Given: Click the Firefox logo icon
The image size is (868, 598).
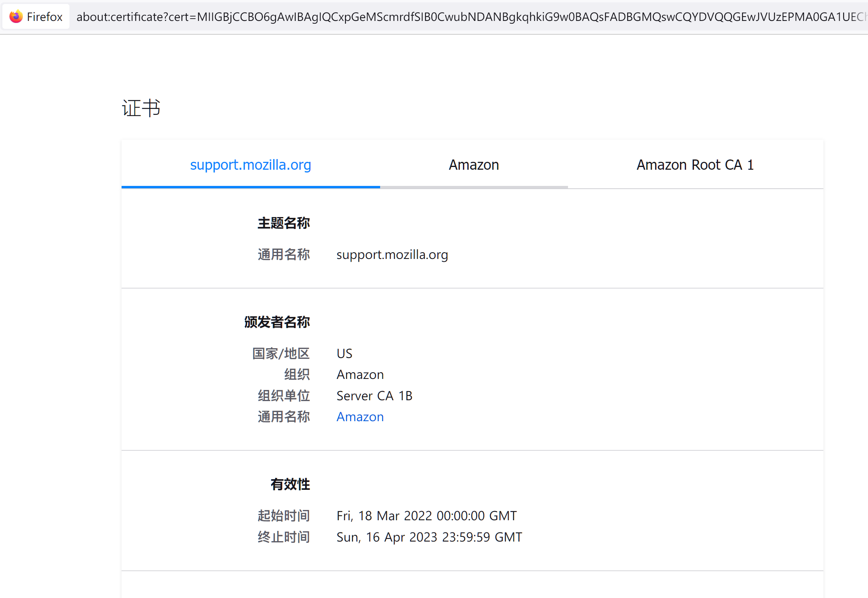Looking at the screenshot, I should coord(16,16).
